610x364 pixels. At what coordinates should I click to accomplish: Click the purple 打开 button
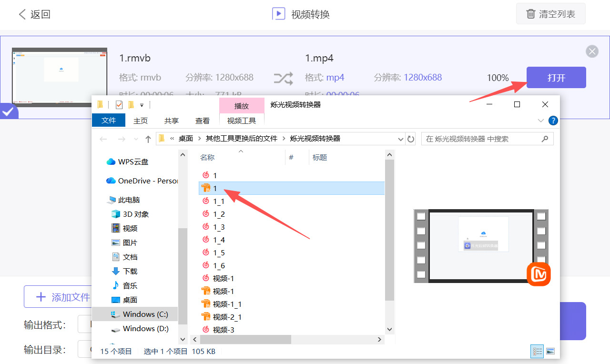[x=556, y=78]
